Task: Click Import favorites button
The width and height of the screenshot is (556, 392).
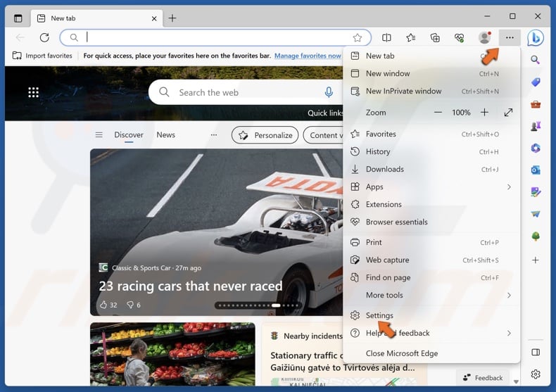Action: pyautogui.click(x=42, y=56)
